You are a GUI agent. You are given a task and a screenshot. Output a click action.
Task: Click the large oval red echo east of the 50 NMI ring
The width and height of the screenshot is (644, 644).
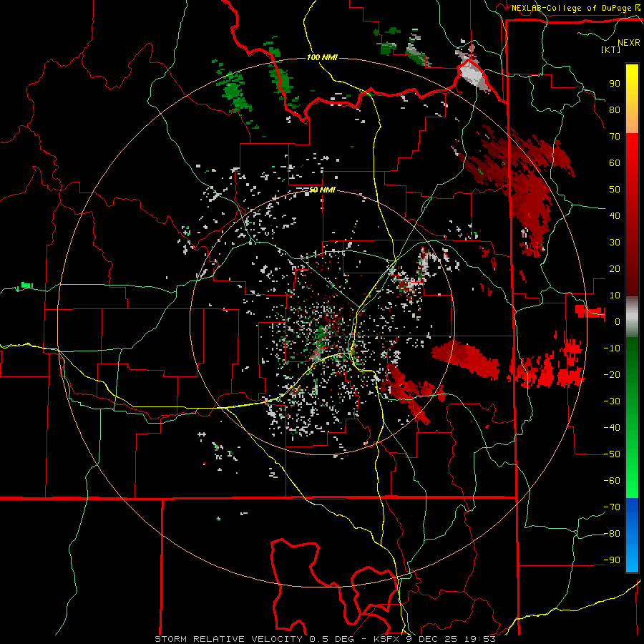465,359
